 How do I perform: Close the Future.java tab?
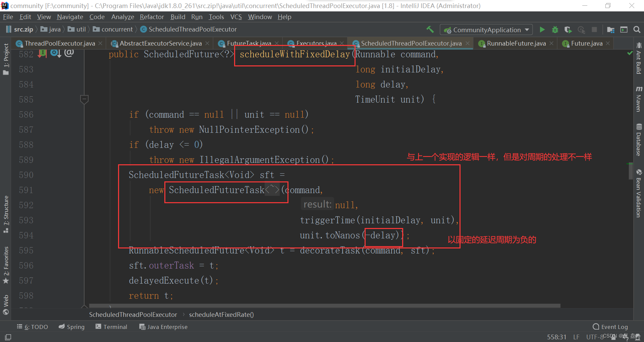(x=608, y=43)
